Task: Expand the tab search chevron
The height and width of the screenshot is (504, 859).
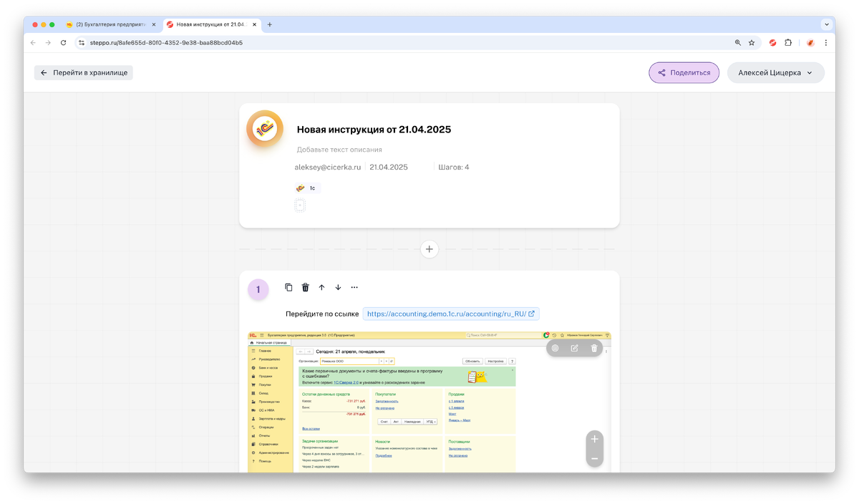Action: 827,24
